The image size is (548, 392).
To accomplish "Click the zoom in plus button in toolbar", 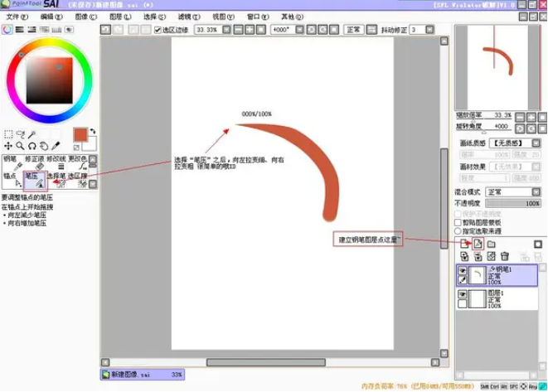I will [250, 30].
